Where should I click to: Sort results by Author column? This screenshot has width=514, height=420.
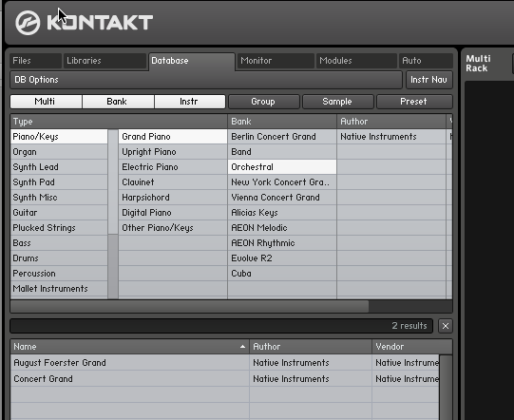click(x=311, y=347)
